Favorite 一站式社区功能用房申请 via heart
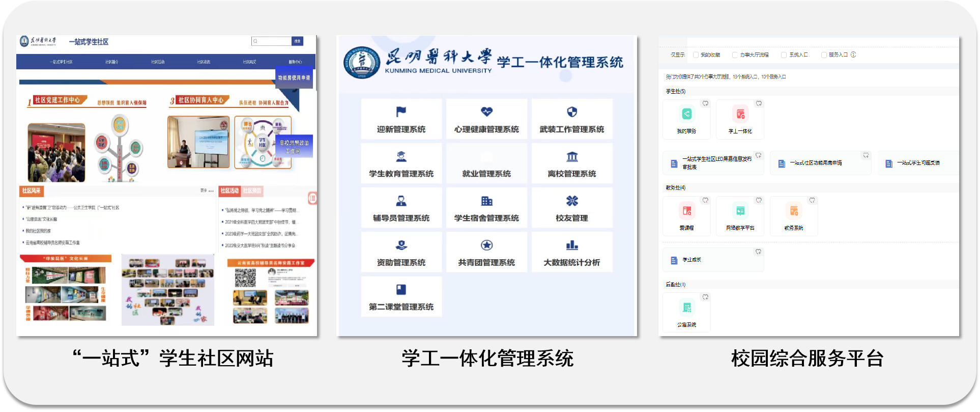 point(866,155)
